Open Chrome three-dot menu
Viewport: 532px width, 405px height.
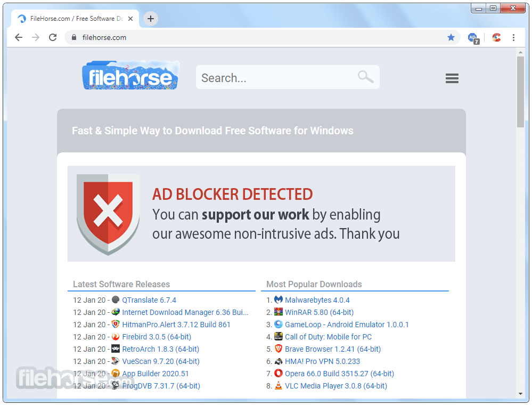[514, 37]
